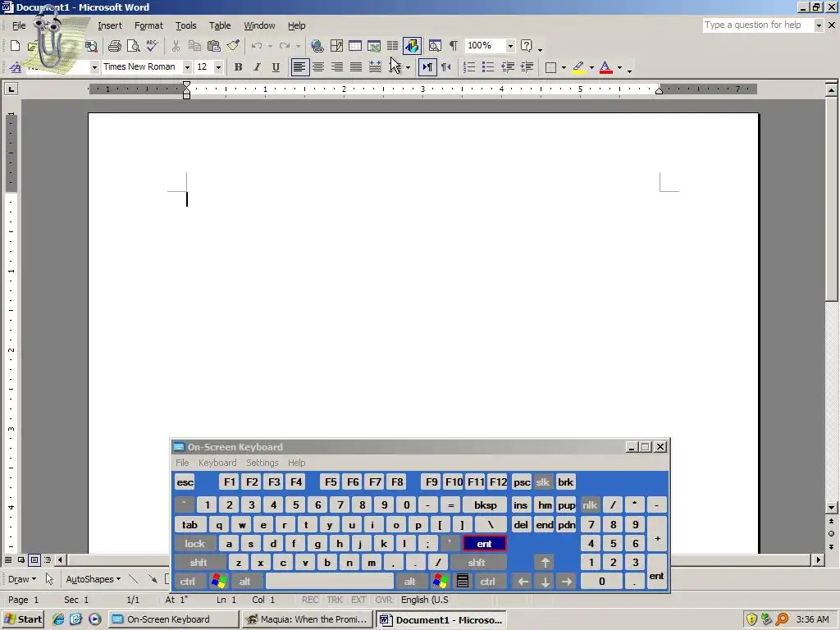Viewport: 840px width, 630px height.
Task: Click the Decrease Indent icon
Action: pos(507,67)
